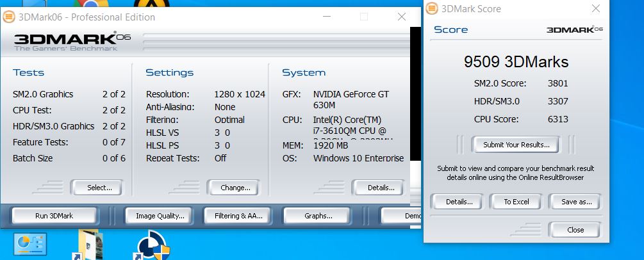Select the chart-window desktop icon at bottom left
This screenshot has width=644, height=260.
coord(30,244)
